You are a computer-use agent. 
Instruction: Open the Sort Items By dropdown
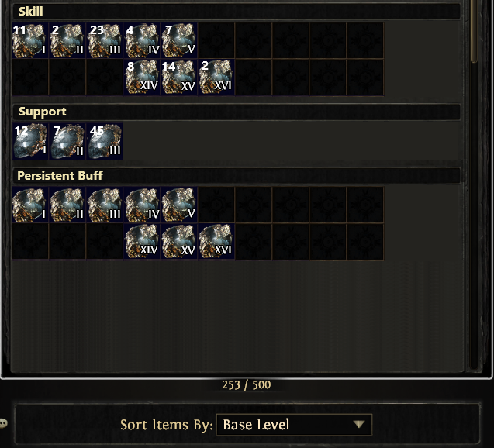click(294, 425)
